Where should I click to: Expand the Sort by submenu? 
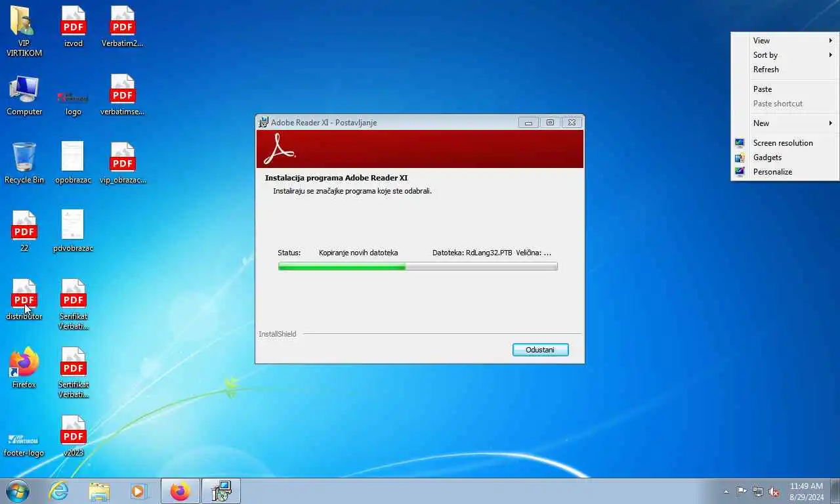786,55
